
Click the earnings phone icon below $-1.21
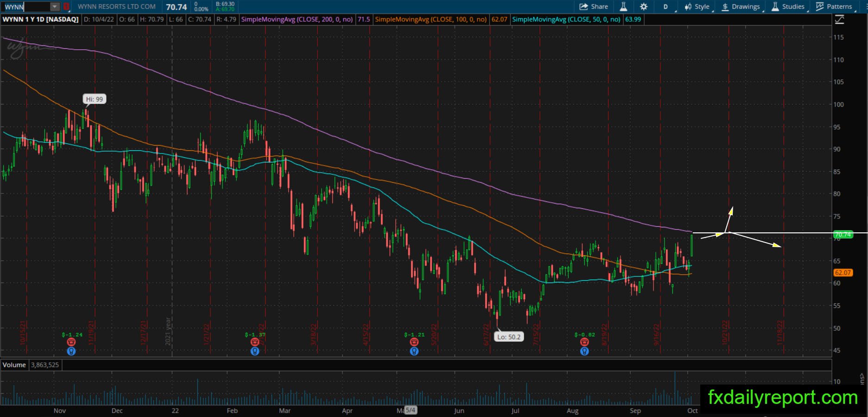[x=414, y=342]
